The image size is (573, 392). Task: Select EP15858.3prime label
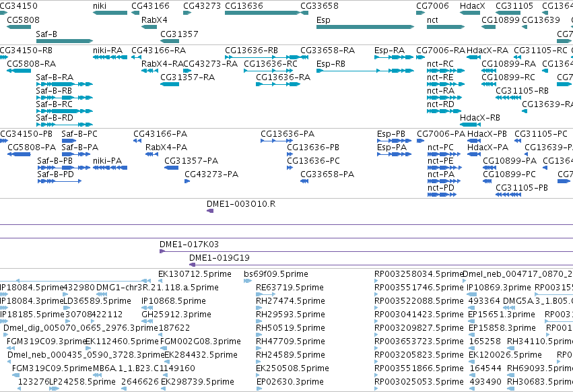(502, 328)
